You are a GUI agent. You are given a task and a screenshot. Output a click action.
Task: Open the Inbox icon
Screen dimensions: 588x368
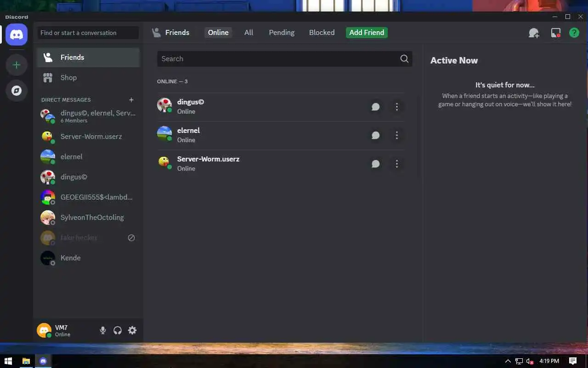[556, 33]
